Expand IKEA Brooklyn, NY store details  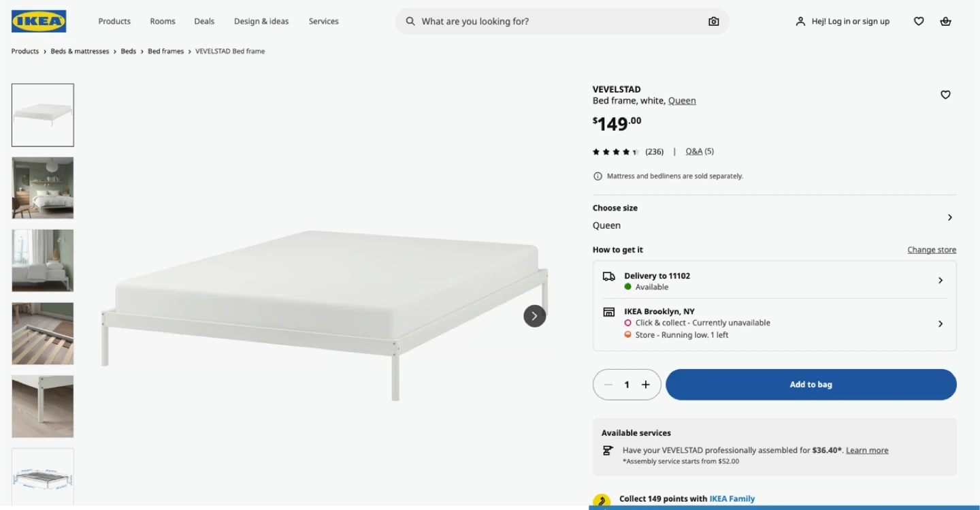click(x=774, y=323)
